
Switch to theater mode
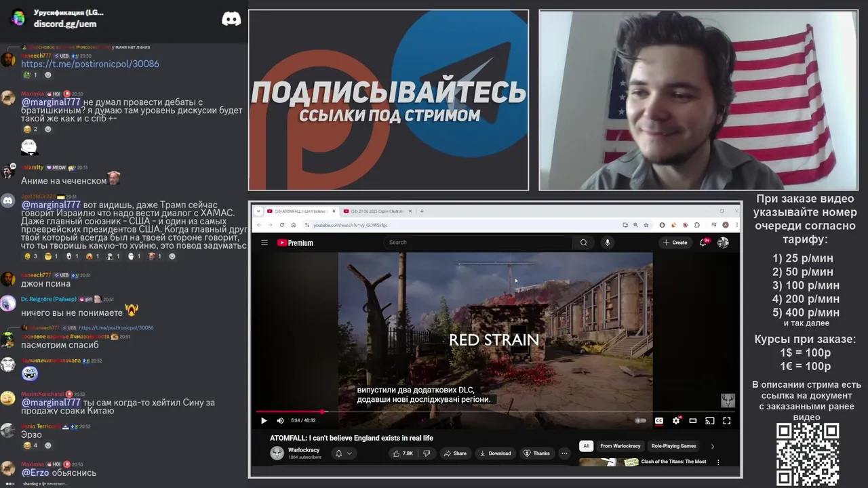click(x=693, y=421)
